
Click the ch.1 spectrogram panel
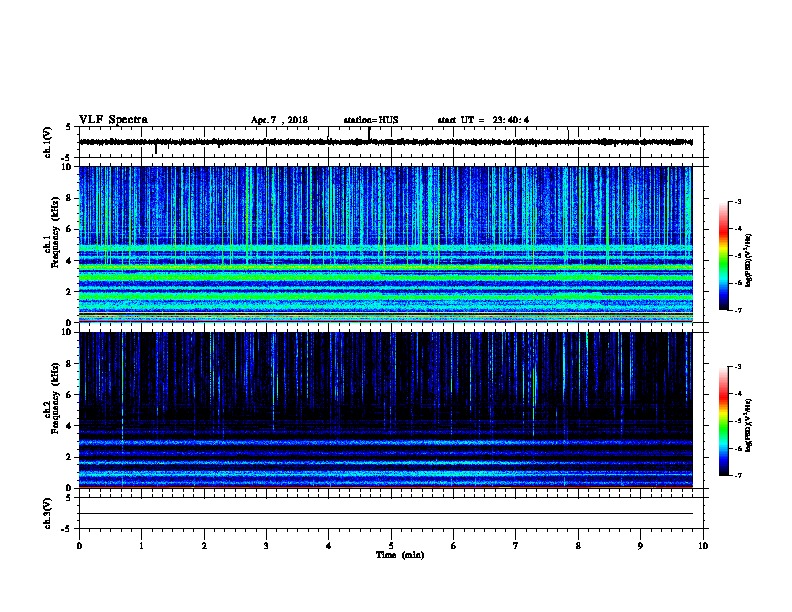point(386,244)
